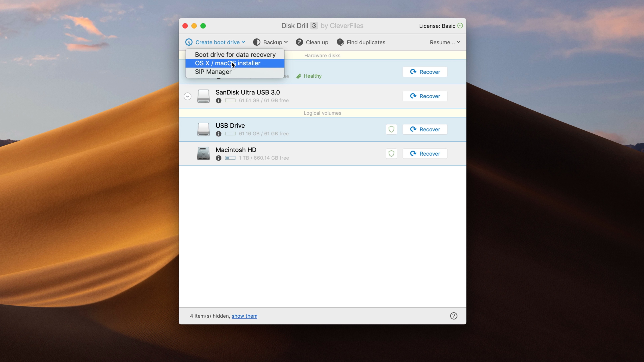Click Recover for SanDisk Ultra USB 3.0
This screenshot has height=362, width=644.
click(x=425, y=96)
